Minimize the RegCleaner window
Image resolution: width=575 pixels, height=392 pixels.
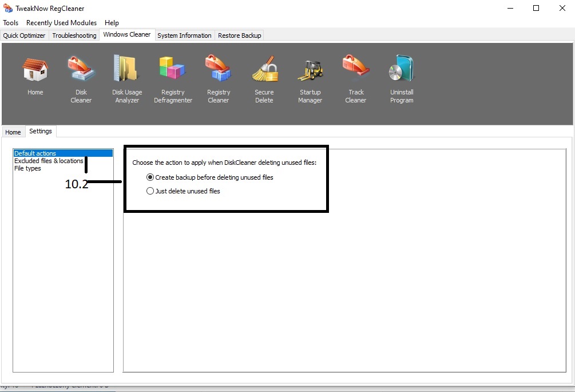[510, 8]
